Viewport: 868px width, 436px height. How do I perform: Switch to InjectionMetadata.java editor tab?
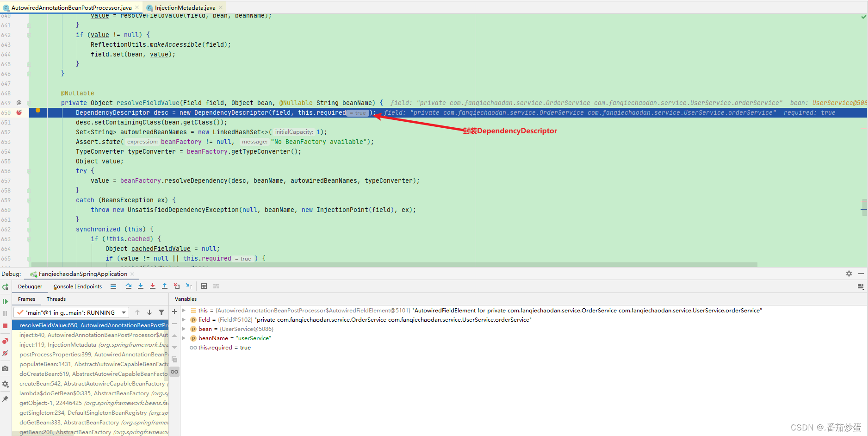[185, 8]
